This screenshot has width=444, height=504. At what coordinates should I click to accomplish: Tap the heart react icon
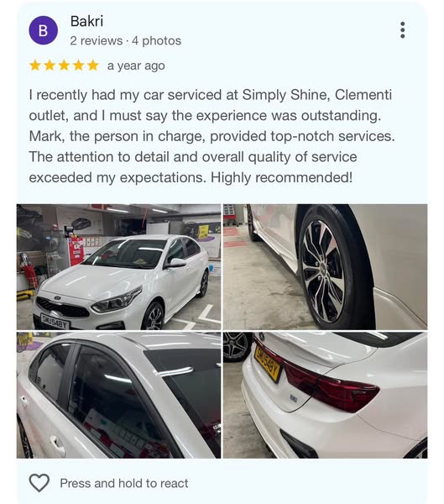click(39, 483)
